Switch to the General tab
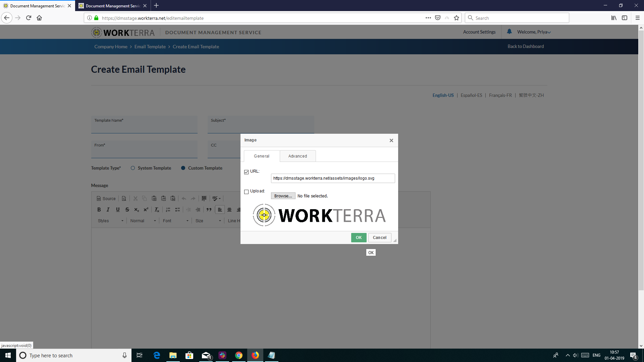The height and width of the screenshot is (362, 644). coord(262,156)
